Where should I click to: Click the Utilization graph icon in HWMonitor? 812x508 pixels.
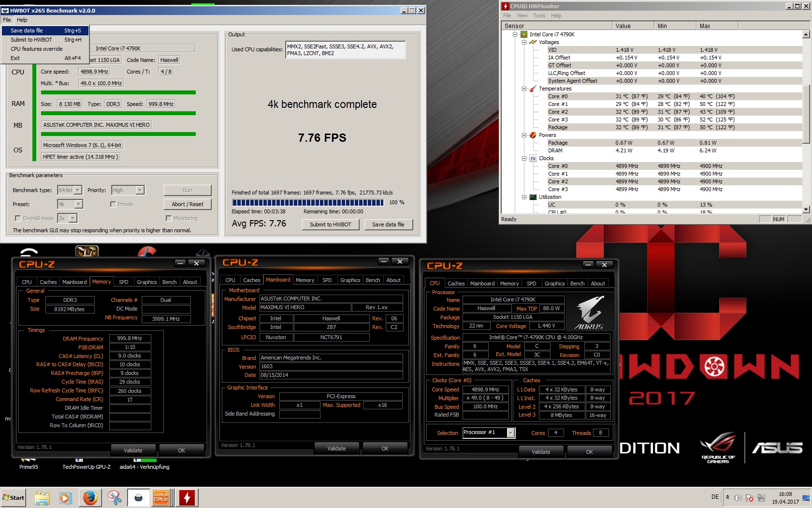pos(533,197)
